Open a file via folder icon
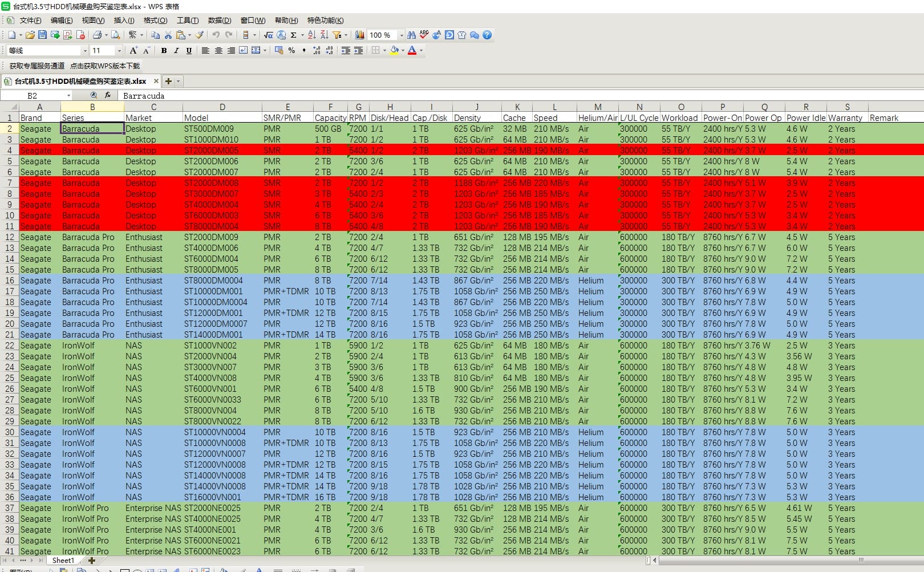924x572 pixels. coord(30,35)
